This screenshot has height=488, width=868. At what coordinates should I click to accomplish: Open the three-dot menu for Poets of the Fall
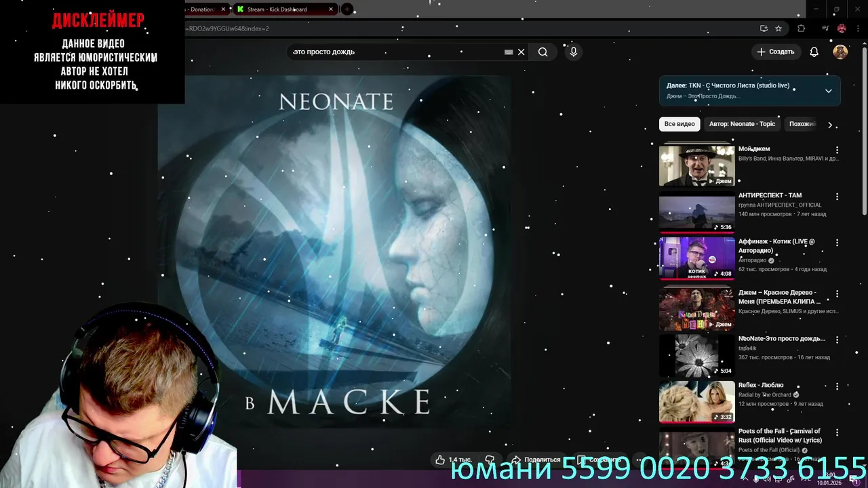point(837,432)
